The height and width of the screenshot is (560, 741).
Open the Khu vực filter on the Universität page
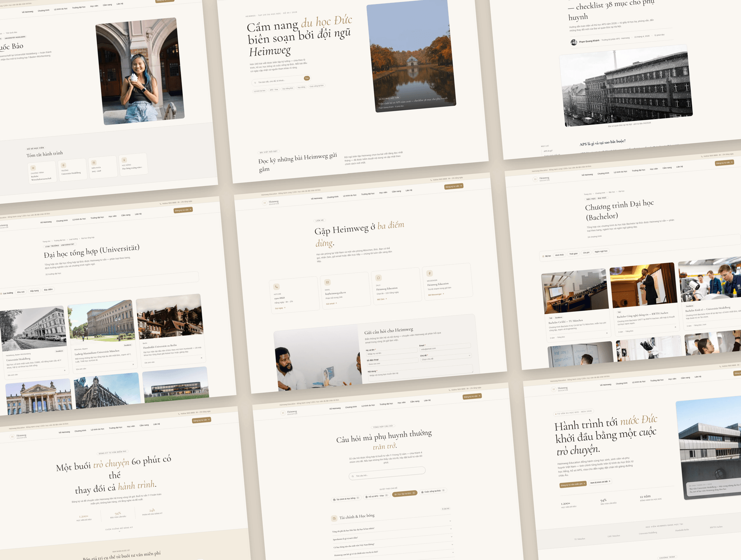click(21, 292)
